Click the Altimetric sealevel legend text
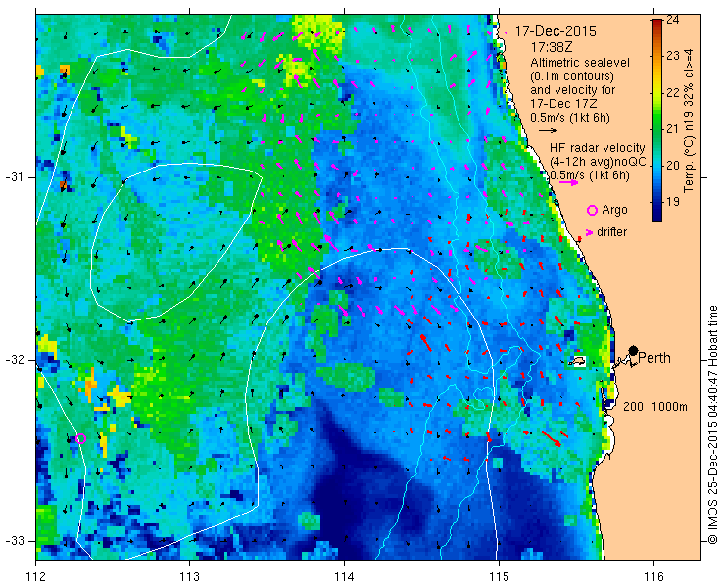This screenshot has width=725, height=588. [580, 62]
